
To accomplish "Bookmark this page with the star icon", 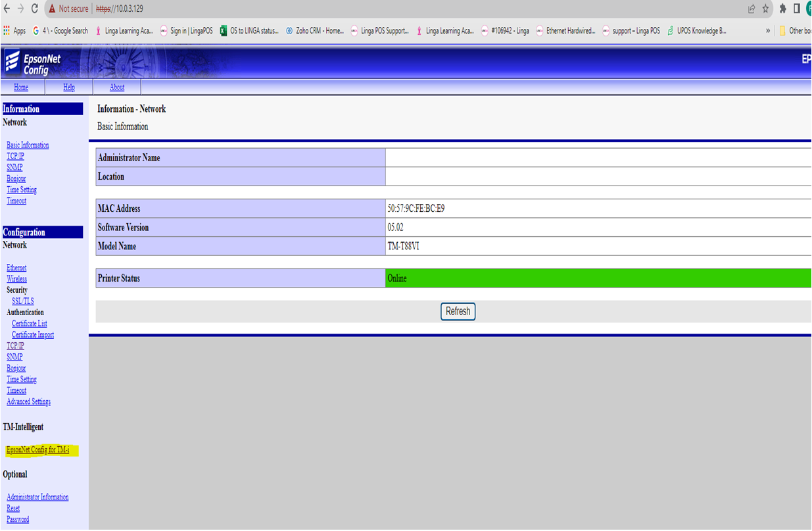I will click(766, 9).
